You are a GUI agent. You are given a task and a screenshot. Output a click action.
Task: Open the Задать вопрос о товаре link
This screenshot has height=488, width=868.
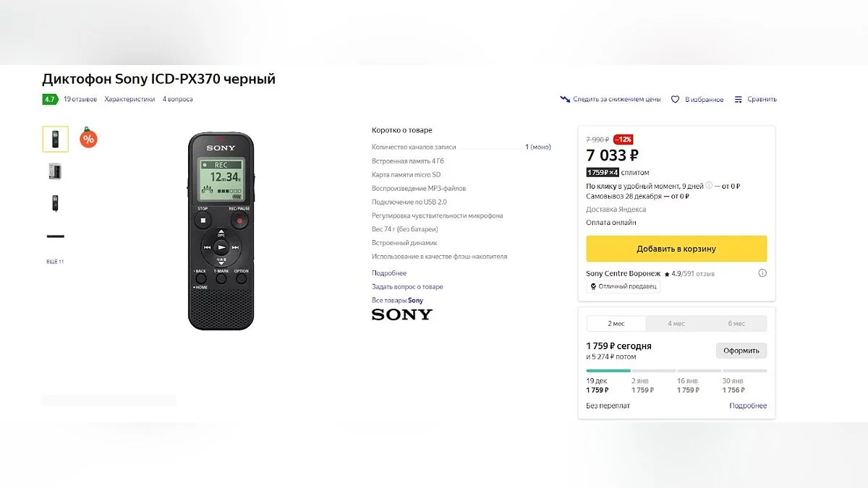click(x=407, y=287)
